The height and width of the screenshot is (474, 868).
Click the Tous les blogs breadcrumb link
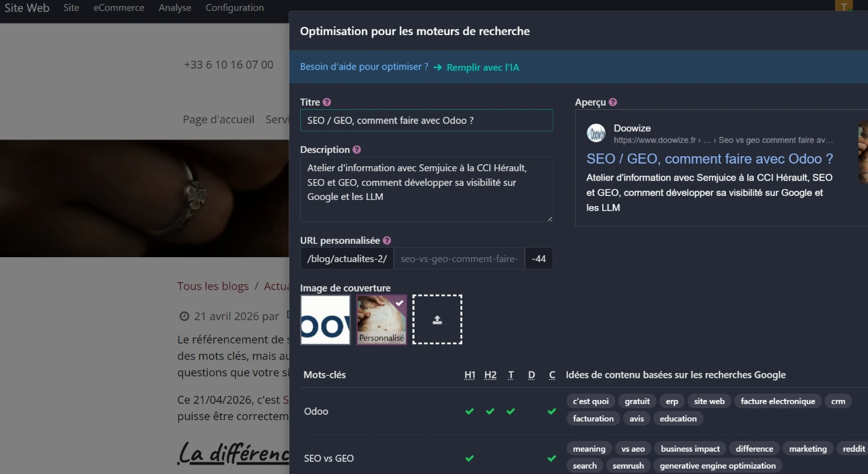tap(213, 286)
